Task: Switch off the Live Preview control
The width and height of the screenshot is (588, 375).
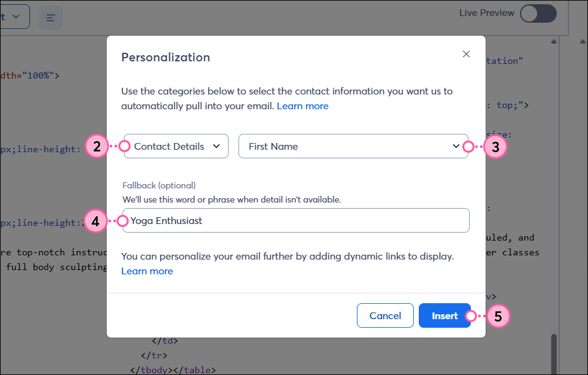Action: pyautogui.click(x=538, y=13)
